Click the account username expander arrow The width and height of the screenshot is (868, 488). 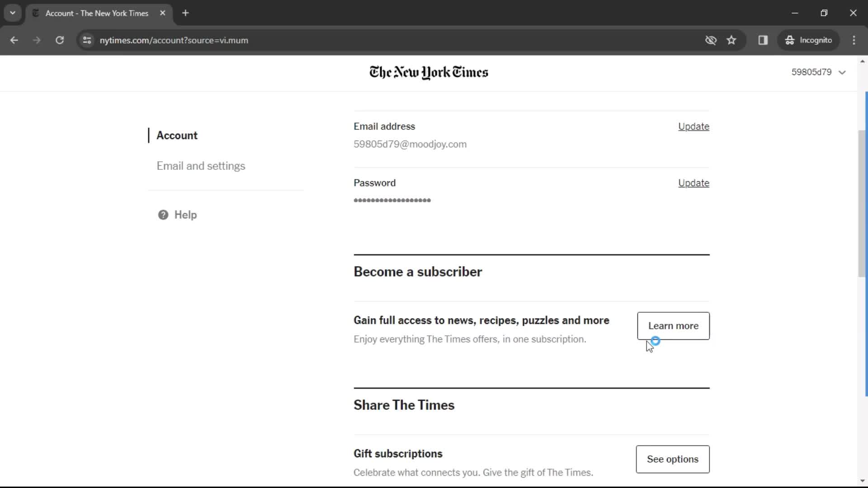(843, 72)
